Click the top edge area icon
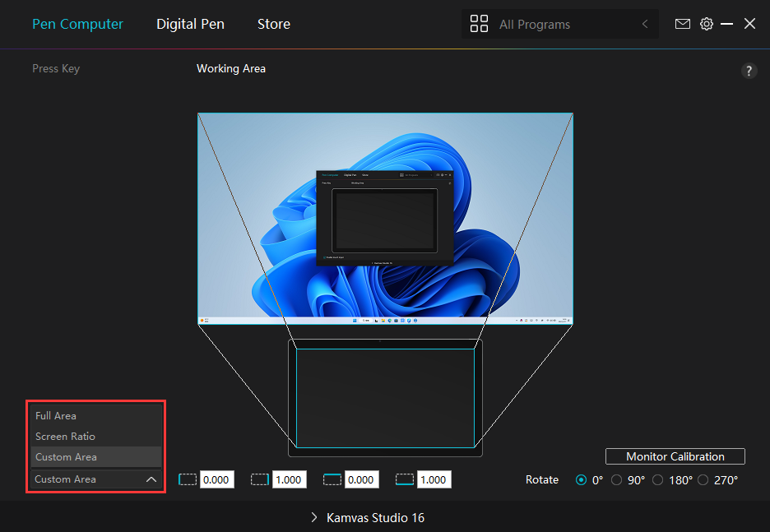 click(332, 479)
